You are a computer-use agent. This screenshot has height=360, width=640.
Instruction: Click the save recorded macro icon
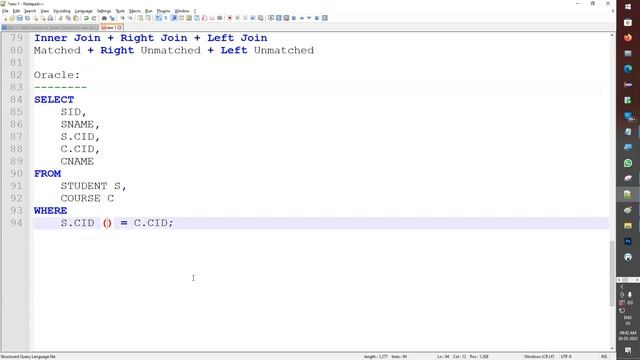260,18
